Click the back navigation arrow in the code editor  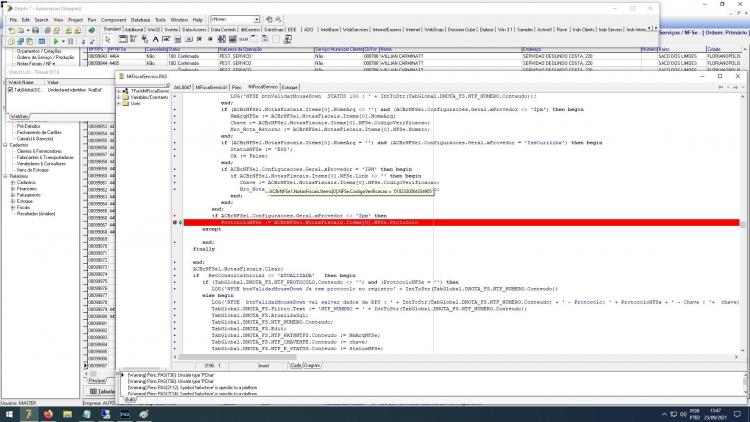pyautogui.click(x=721, y=87)
